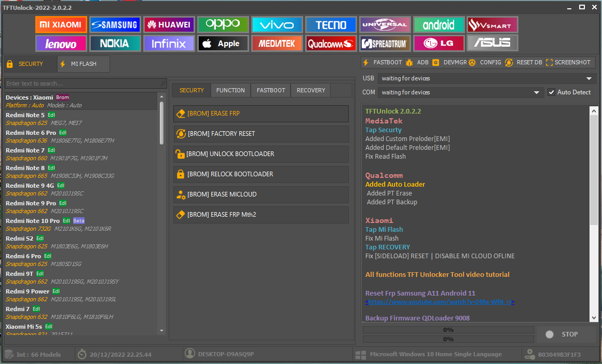Select Redmi 9 Power device

(x=81, y=296)
